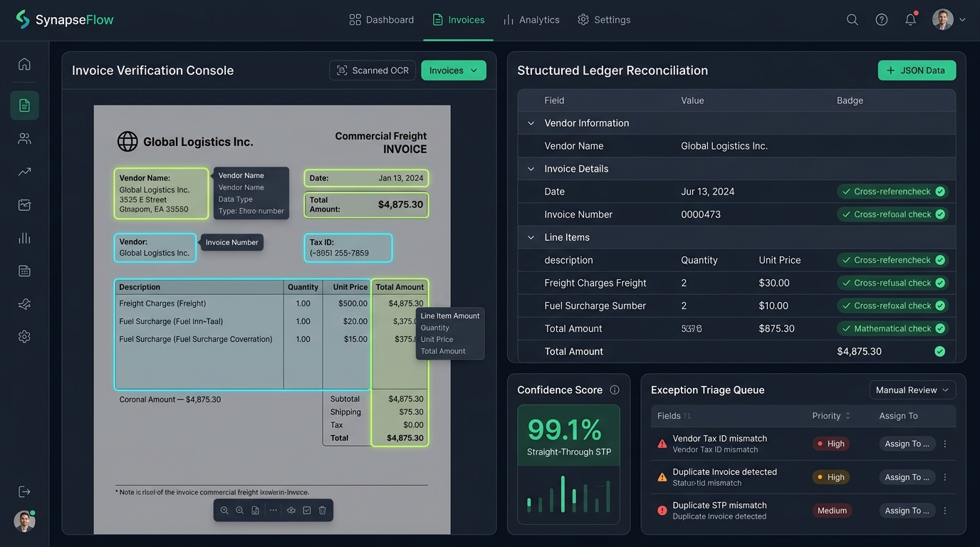Open the search icon in top bar
Viewport: 980px width, 547px height.
(x=852, y=20)
